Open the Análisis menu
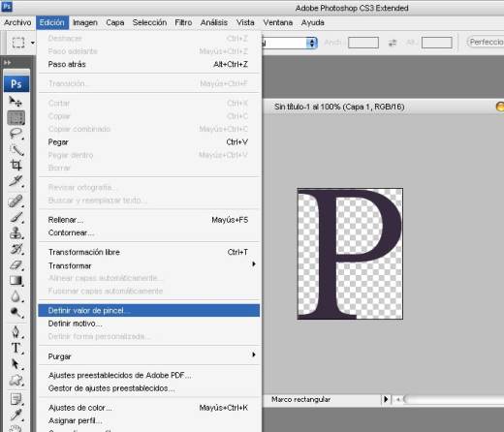Image resolution: width=504 pixels, height=432 pixels. (x=214, y=22)
